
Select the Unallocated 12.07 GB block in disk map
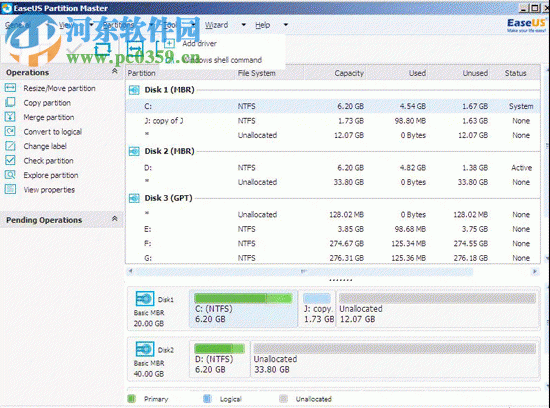[x=437, y=309]
